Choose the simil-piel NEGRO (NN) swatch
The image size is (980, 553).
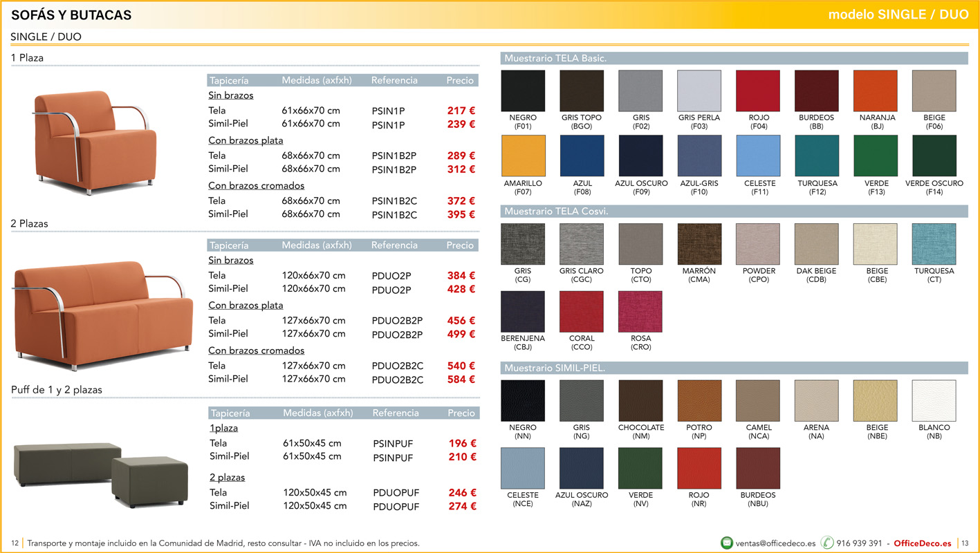pyautogui.click(x=523, y=401)
